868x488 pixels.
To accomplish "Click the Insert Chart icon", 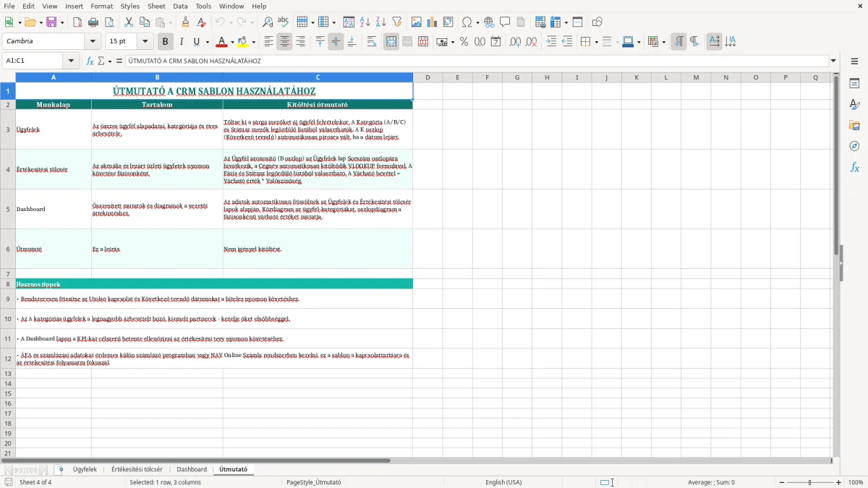I will point(433,22).
